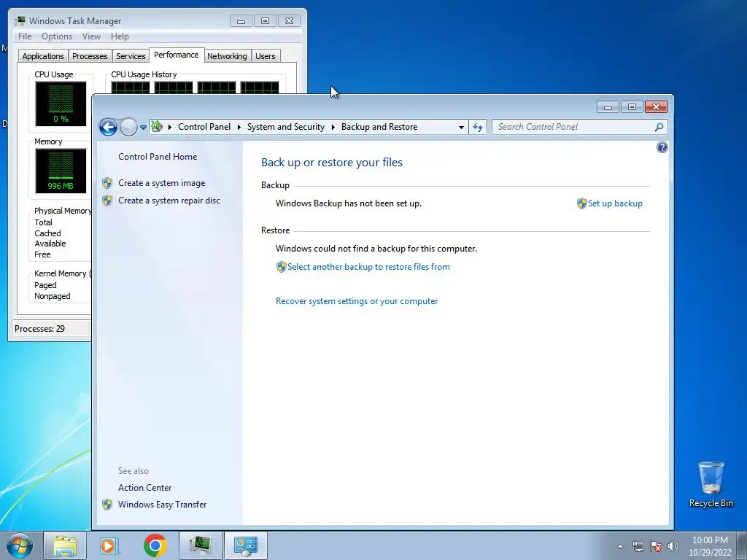Viewport: 747px width, 560px height.
Task: Select the Control Panel breadcrumb
Action: click(x=204, y=127)
